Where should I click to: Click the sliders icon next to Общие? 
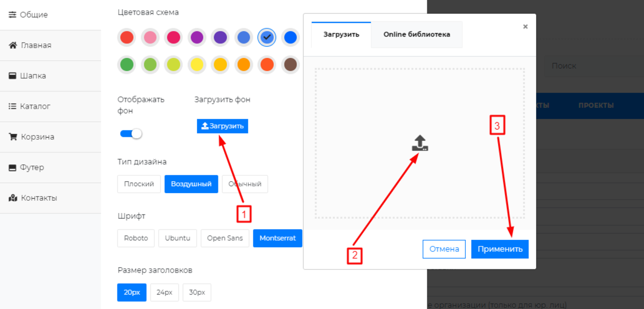[x=13, y=14]
